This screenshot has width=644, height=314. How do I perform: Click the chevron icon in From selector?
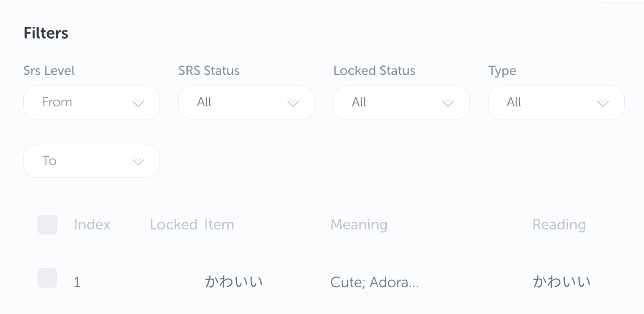pyautogui.click(x=138, y=103)
